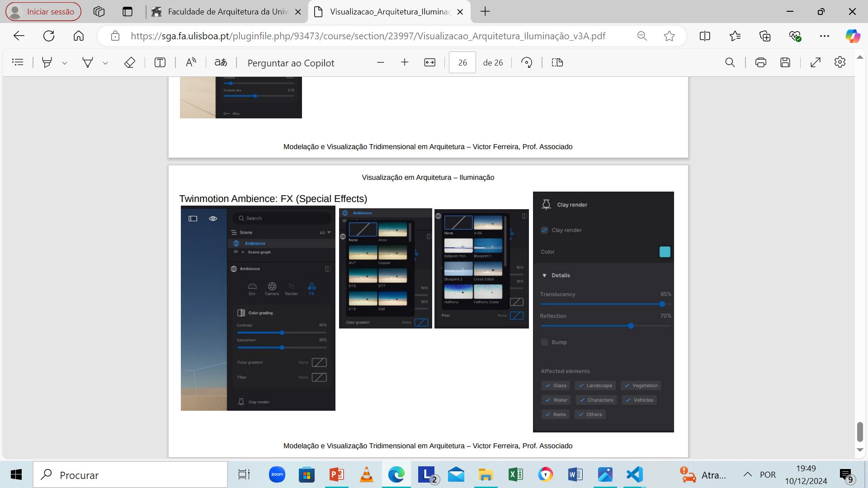Image resolution: width=868 pixels, height=488 pixels.
Task: Zoom in the PDF
Action: click(x=405, y=62)
